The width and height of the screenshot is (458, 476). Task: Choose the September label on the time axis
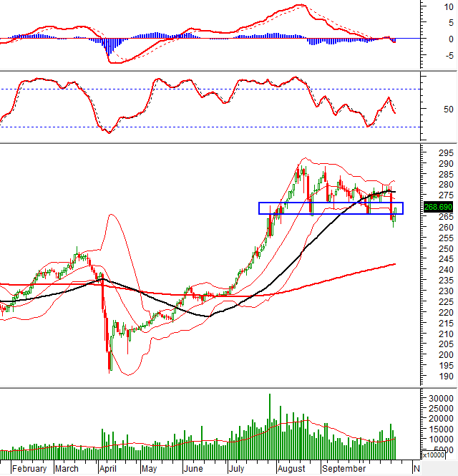point(345,469)
